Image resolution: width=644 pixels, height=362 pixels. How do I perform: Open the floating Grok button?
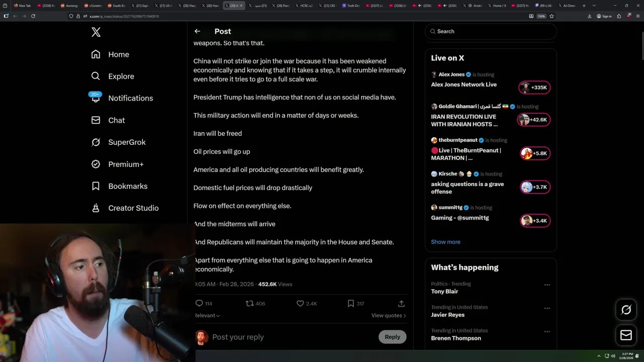(626, 310)
